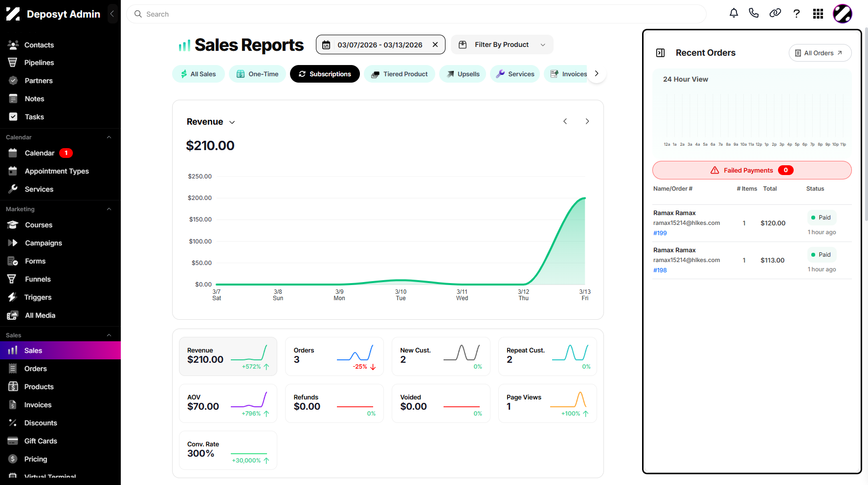Collapse the Marketing sidebar section
Screen dimensions: 868x485
[109, 209]
